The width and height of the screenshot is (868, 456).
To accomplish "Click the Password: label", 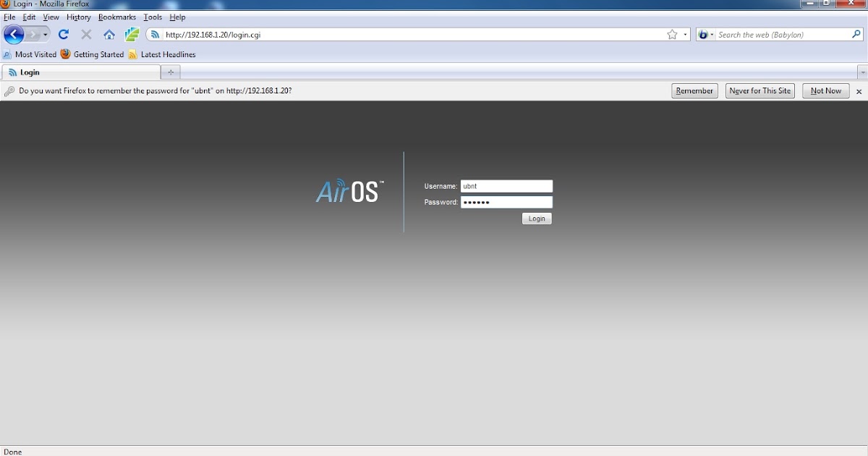I will [x=441, y=203].
